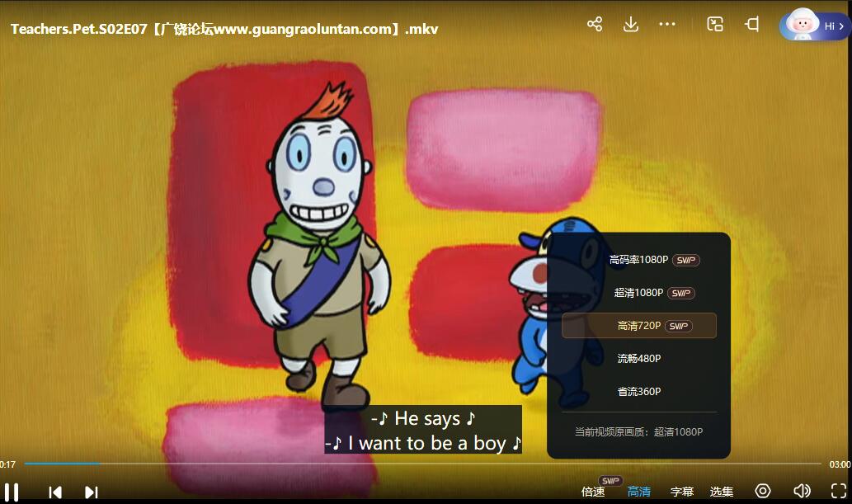Switch to picture-in-picture mini window
The image size is (852, 504).
714,24
